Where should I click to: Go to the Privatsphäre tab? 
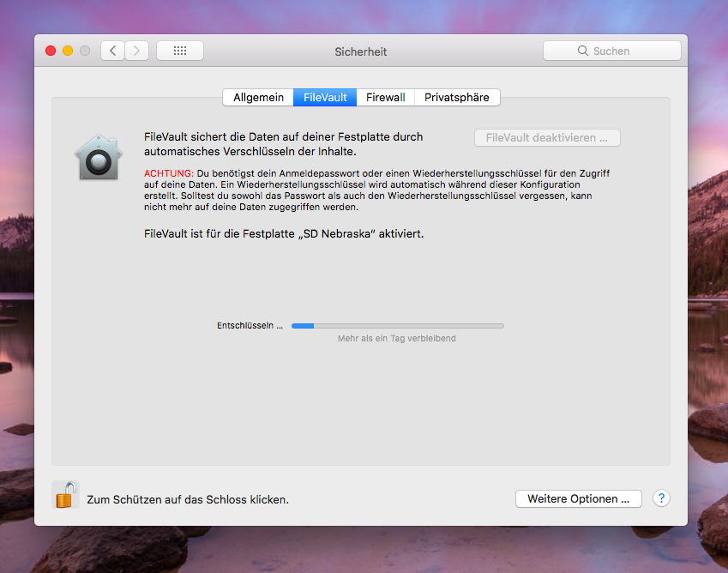click(457, 97)
